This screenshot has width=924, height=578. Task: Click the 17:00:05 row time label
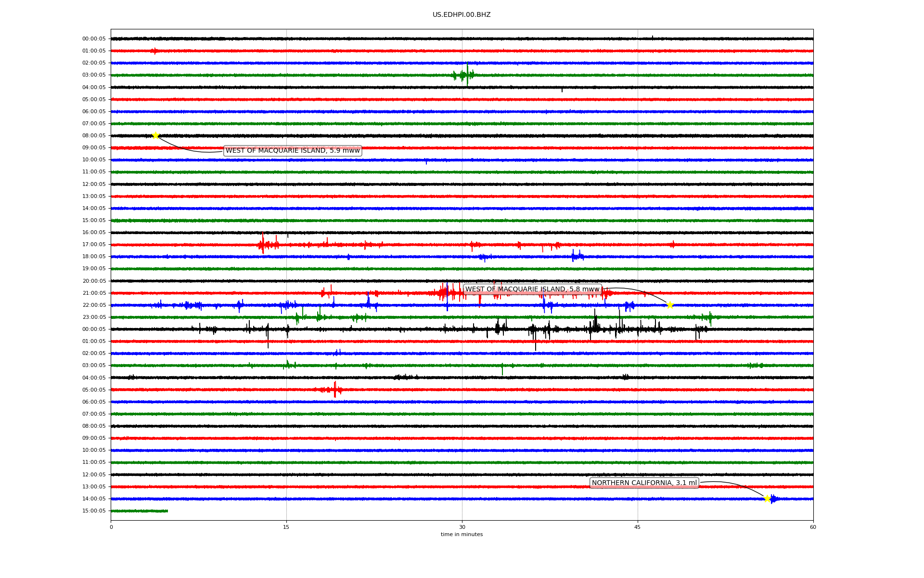(x=94, y=245)
